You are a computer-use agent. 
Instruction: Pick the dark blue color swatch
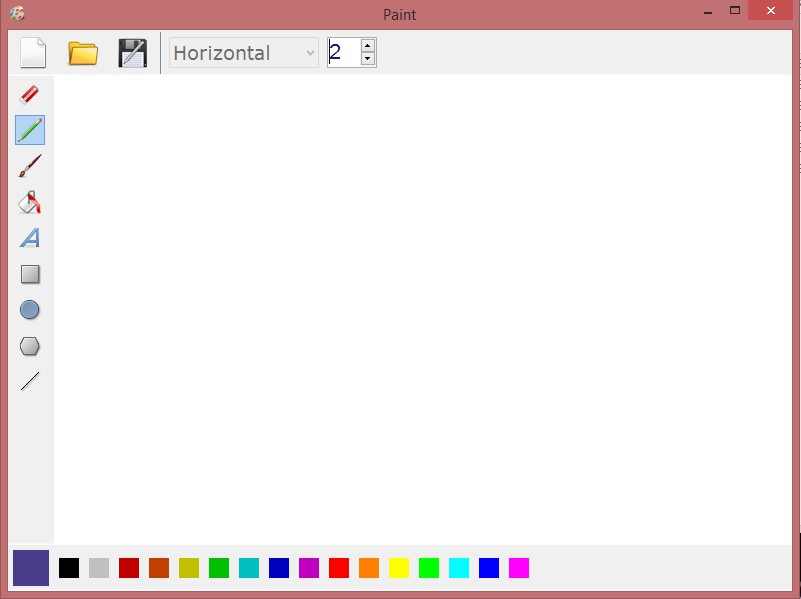279,568
